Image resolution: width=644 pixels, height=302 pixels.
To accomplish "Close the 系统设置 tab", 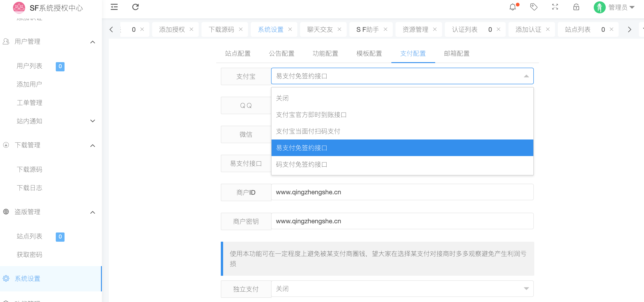I will 290,29.
